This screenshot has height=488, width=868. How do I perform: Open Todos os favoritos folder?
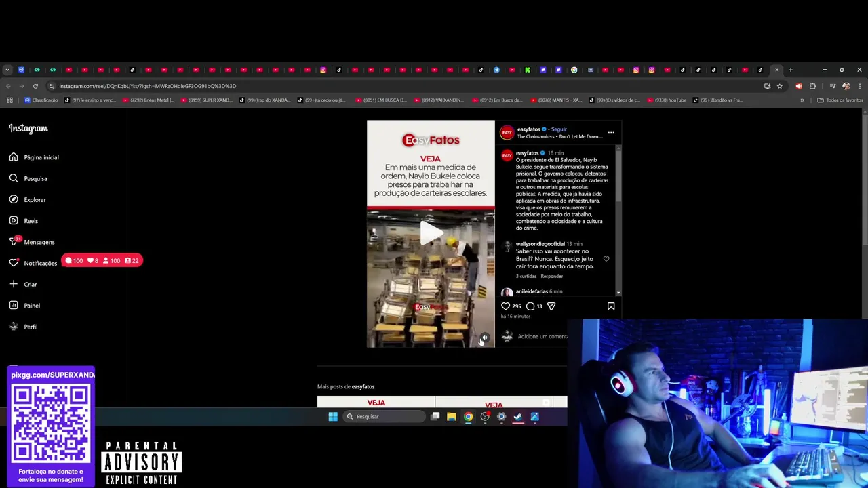[x=840, y=100]
